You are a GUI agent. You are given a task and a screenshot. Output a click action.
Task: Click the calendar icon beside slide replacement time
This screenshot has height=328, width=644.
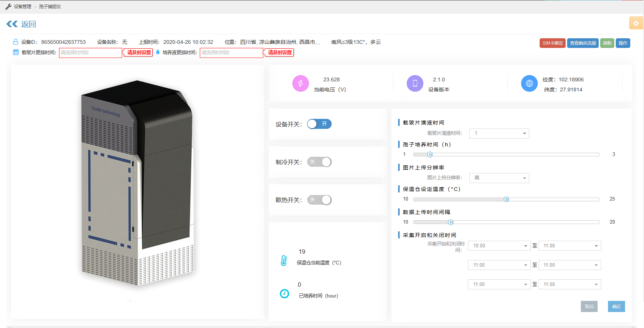coord(16,52)
